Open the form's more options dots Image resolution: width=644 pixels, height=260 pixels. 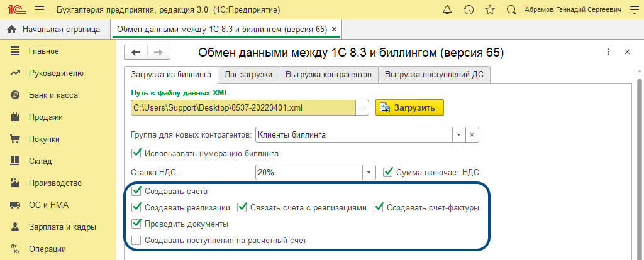click(608, 52)
